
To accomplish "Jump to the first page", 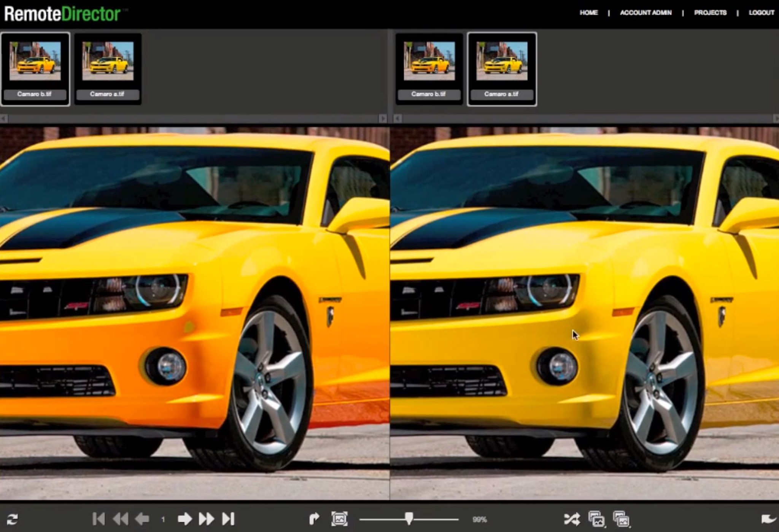I will [x=99, y=519].
